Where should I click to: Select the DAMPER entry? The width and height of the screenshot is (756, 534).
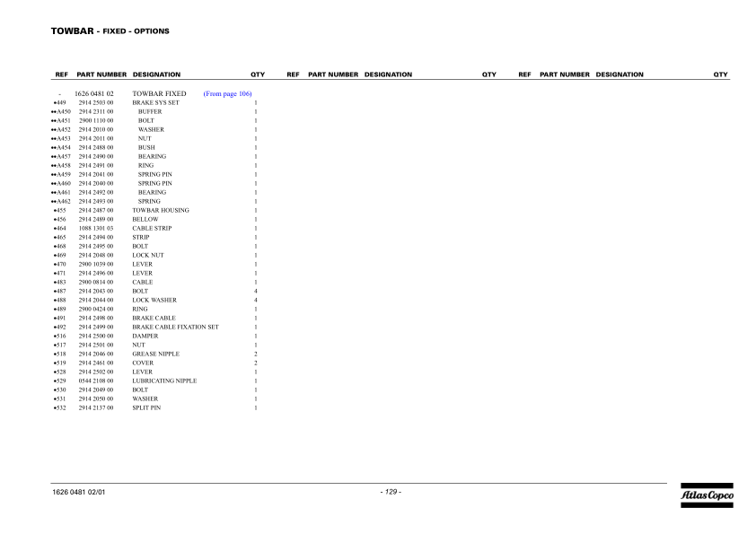145,337
